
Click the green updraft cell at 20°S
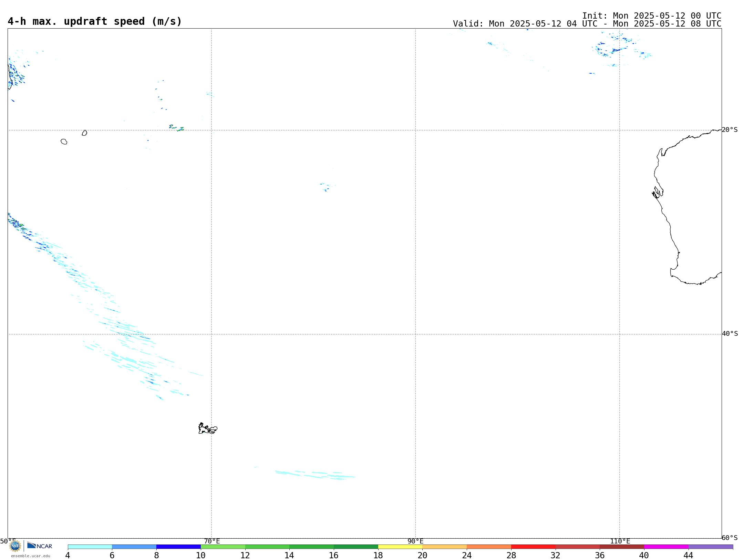177,128
